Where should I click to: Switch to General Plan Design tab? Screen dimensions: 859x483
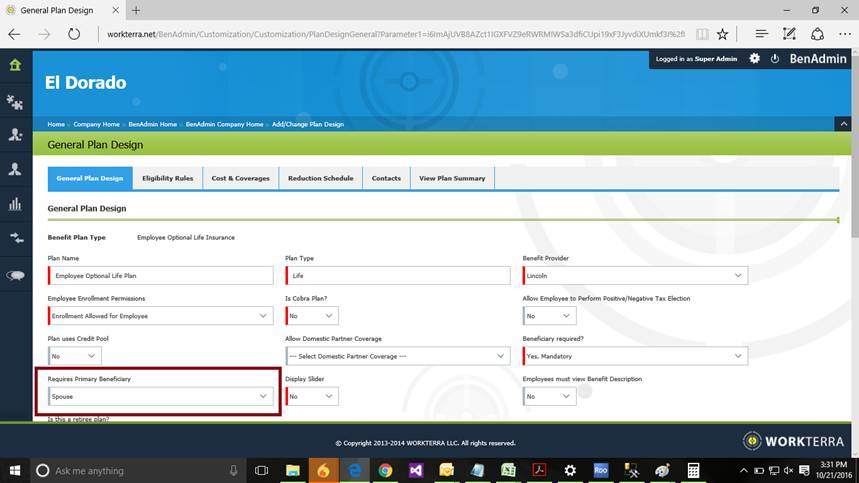pyautogui.click(x=90, y=179)
